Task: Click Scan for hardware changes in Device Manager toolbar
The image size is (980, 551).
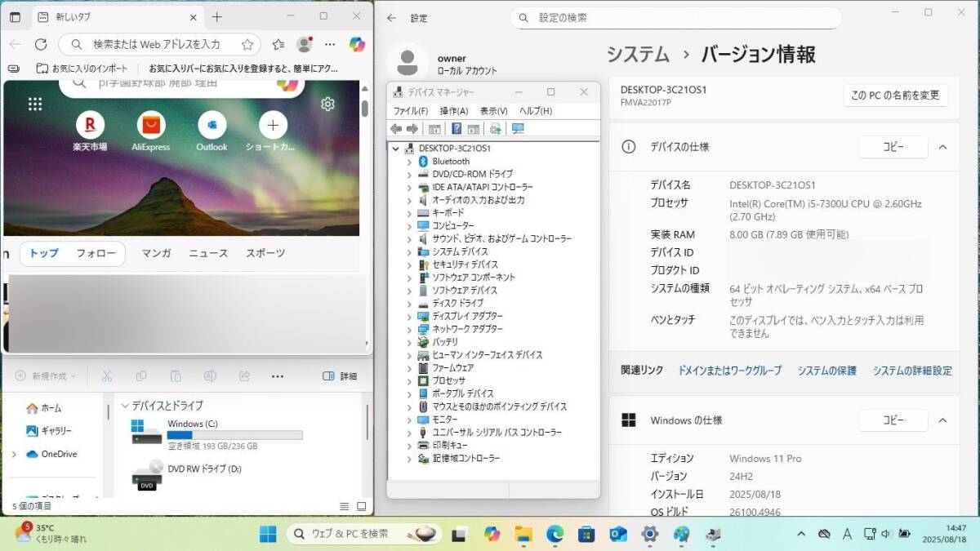Action: click(x=495, y=128)
